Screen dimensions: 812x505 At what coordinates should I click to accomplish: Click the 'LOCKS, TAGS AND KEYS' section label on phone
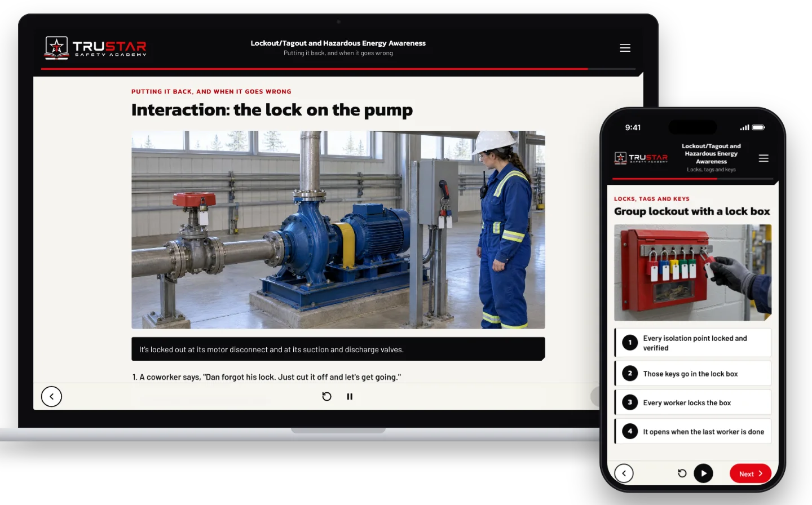[x=652, y=199]
